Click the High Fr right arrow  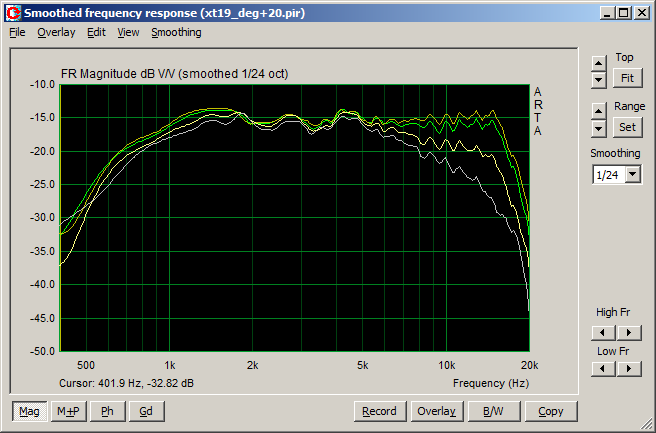(629, 333)
